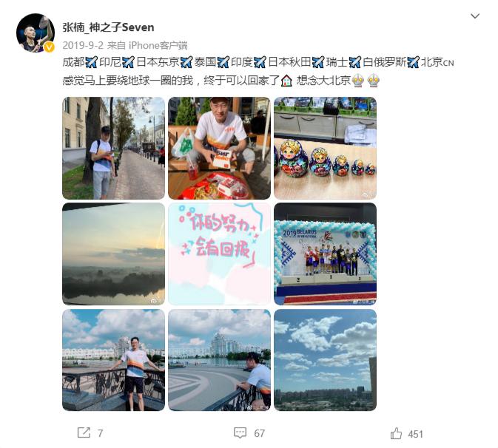Image resolution: width=498 pixels, height=448 pixels.
Task: Open the blue sky clouds photo
Action: (x=325, y=360)
